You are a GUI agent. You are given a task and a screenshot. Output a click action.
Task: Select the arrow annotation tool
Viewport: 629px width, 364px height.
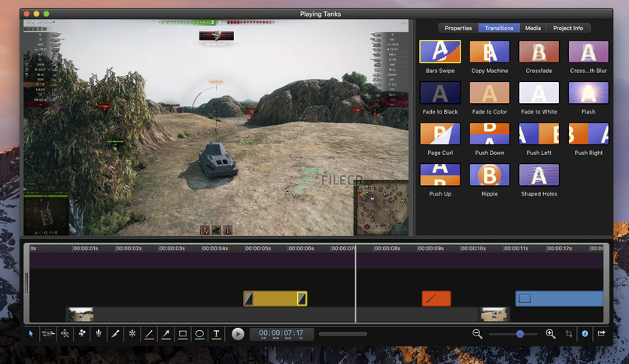tap(166, 334)
